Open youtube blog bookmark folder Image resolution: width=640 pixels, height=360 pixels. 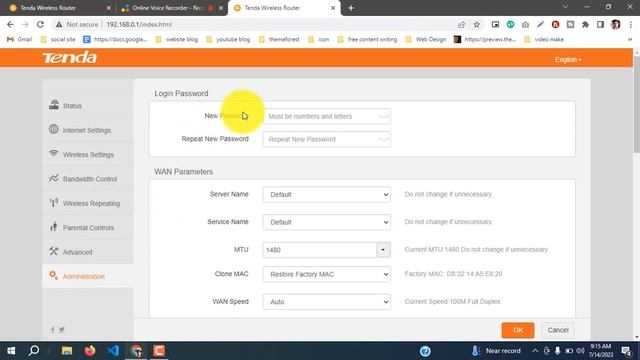coord(228,40)
